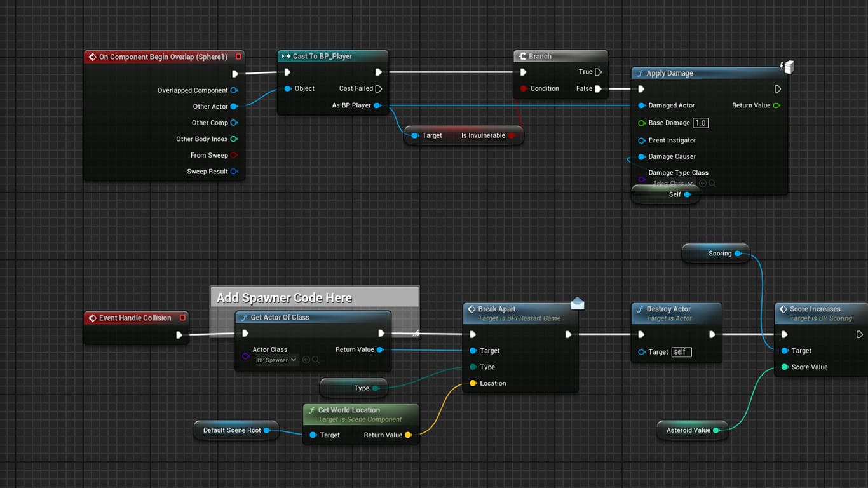Click the event icon on Event Handle Collision node

pos(92,318)
